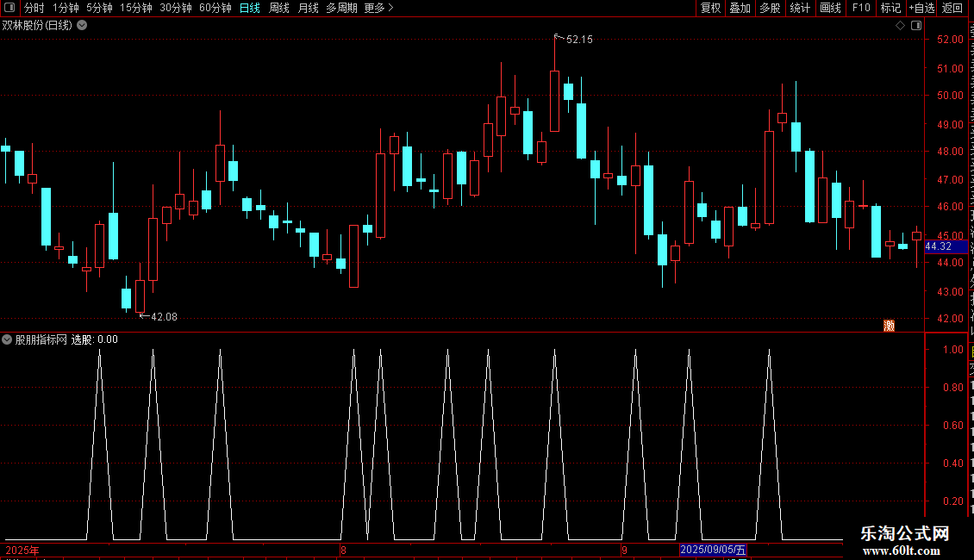The width and height of the screenshot is (974, 560).
Task: Select the 15分钟 period
Action: click(136, 8)
